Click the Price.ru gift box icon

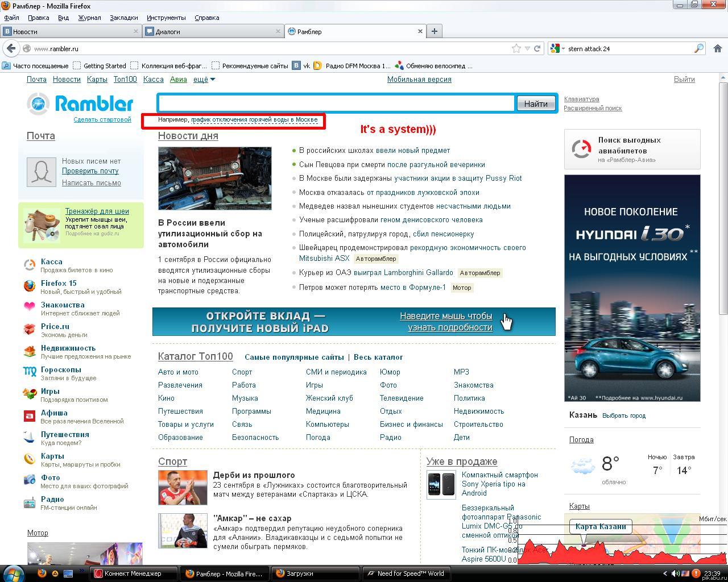pyautogui.click(x=30, y=330)
